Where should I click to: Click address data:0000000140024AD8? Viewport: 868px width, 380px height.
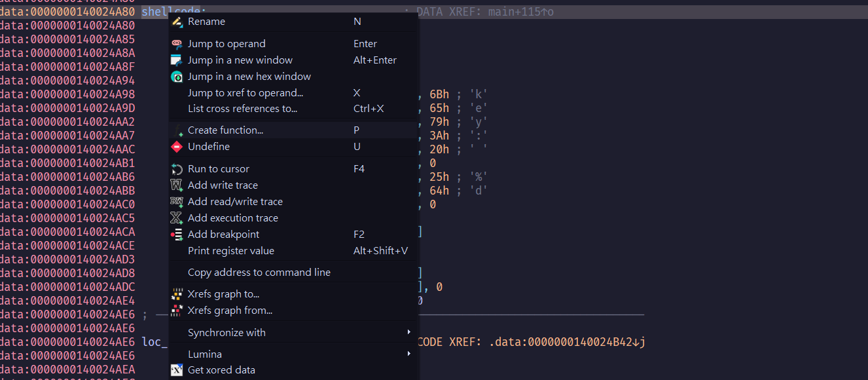coord(67,273)
